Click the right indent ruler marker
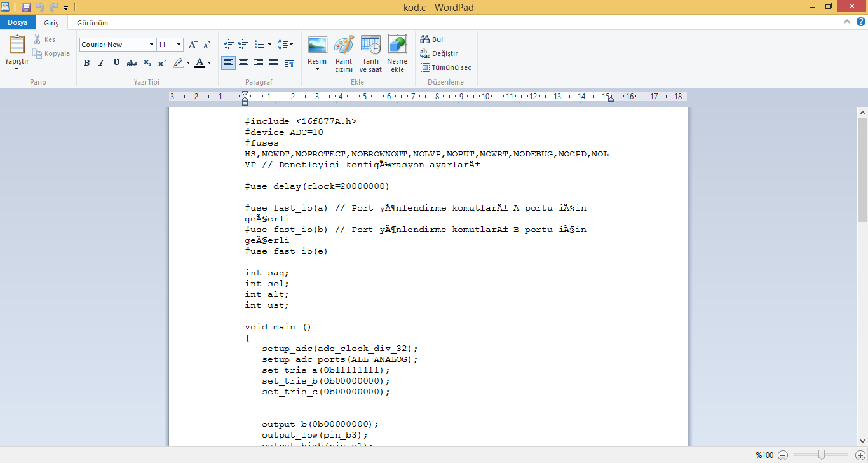Viewport: 868px width, 463px height. coord(610,99)
